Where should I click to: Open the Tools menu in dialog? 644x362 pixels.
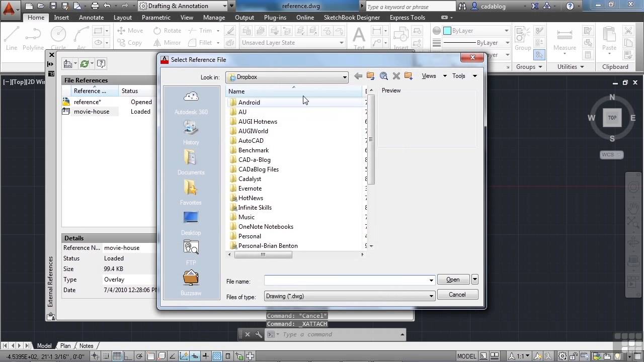464,76
